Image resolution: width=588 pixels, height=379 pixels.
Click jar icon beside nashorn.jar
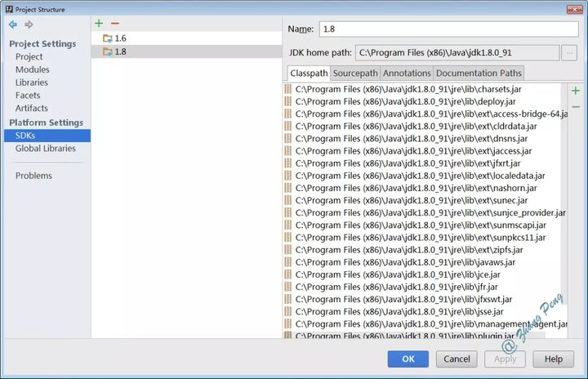[288, 188]
